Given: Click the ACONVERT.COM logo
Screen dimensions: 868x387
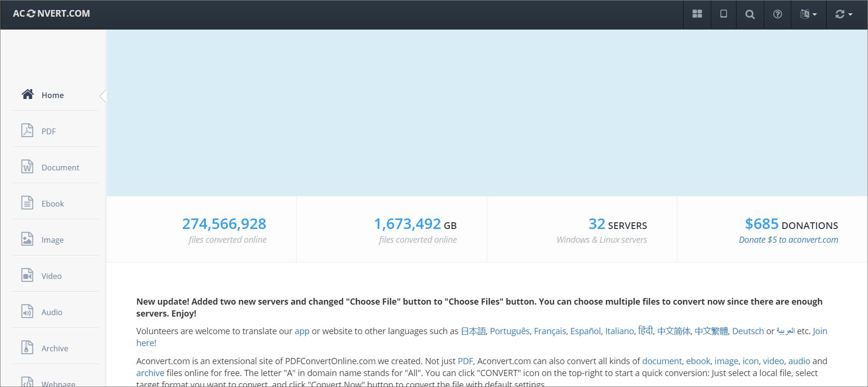Looking at the screenshot, I should (x=51, y=14).
